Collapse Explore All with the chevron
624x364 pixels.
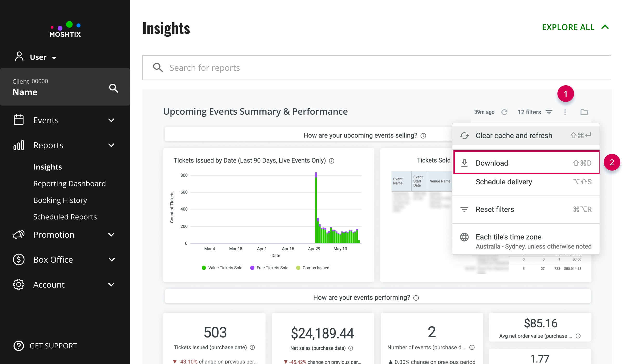[605, 27]
